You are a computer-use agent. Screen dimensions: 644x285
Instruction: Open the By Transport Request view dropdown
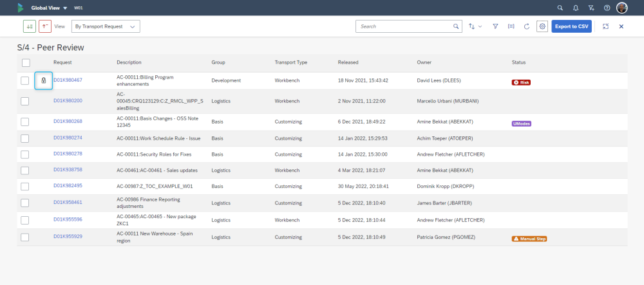pos(106,26)
